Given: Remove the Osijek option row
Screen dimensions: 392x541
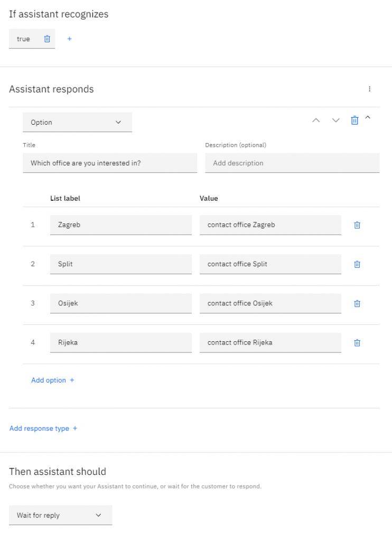Looking at the screenshot, I should [357, 303].
